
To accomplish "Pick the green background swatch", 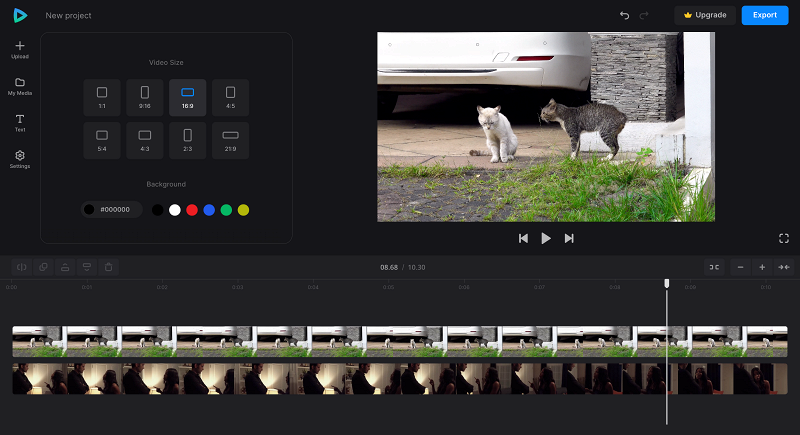I will click(x=227, y=210).
